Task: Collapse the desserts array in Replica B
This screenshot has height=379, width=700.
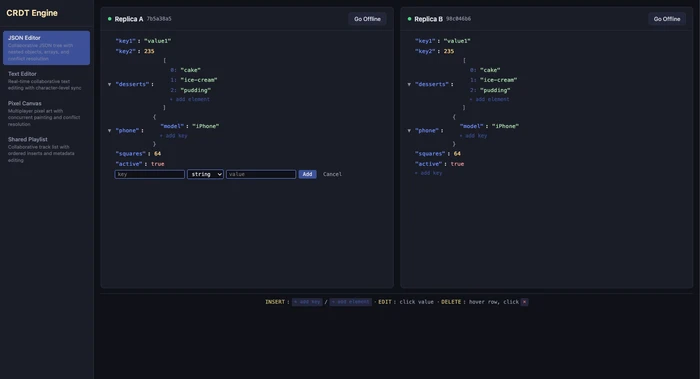Action: click(409, 84)
